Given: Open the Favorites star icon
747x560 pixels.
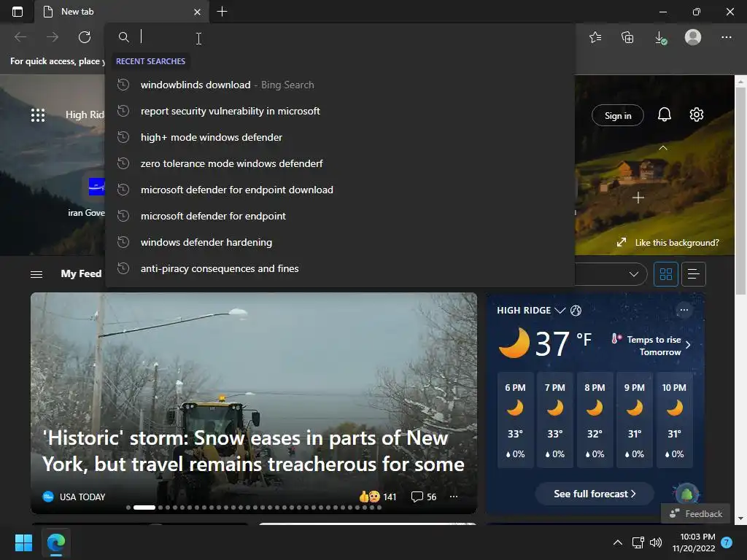Looking at the screenshot, I should [595, 37].
